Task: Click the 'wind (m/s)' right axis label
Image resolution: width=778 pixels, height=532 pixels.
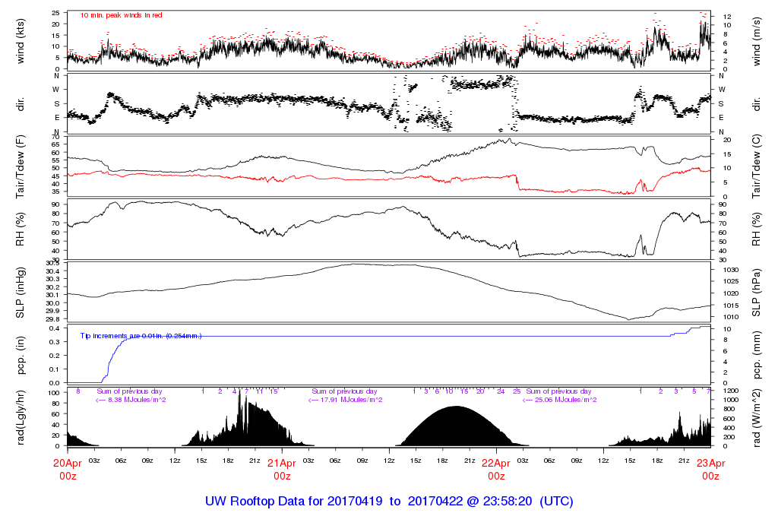Action: [x=757, y=41]
